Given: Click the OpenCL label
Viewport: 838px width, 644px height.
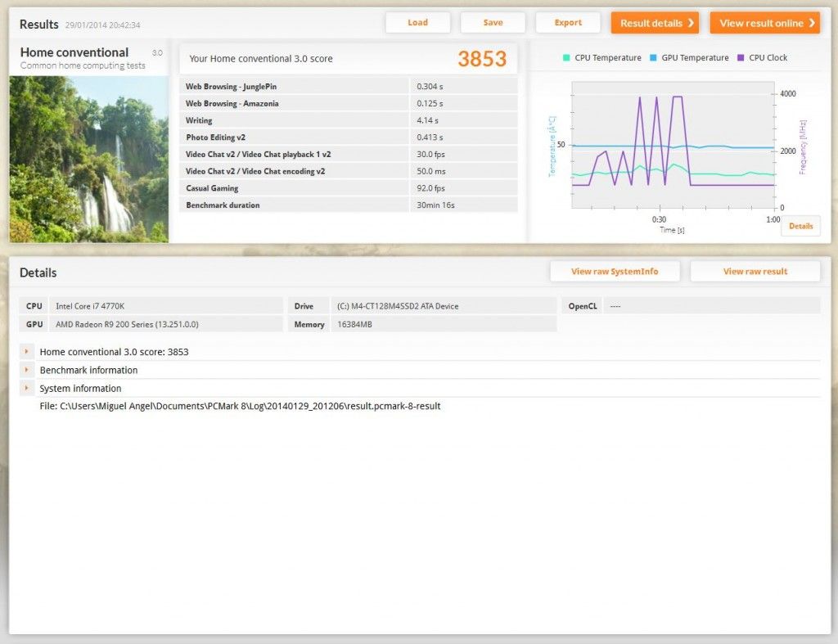Looking at the screenshot, I should (583, 306).
